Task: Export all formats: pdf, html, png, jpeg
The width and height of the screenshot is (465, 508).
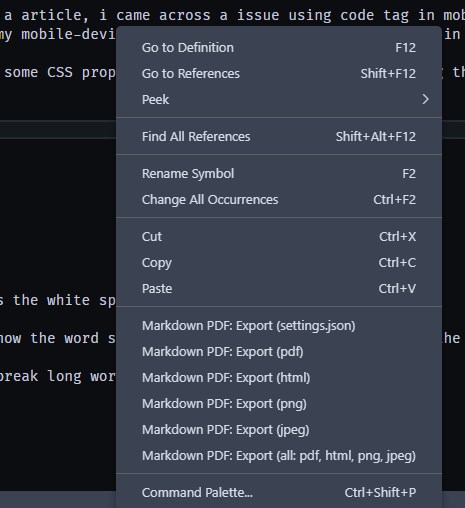Action: [279, 456]
